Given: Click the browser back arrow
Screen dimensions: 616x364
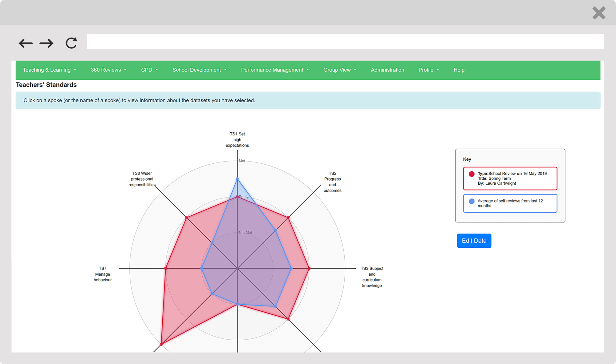Looking at the screenshot, I should [x=26, y=43].
